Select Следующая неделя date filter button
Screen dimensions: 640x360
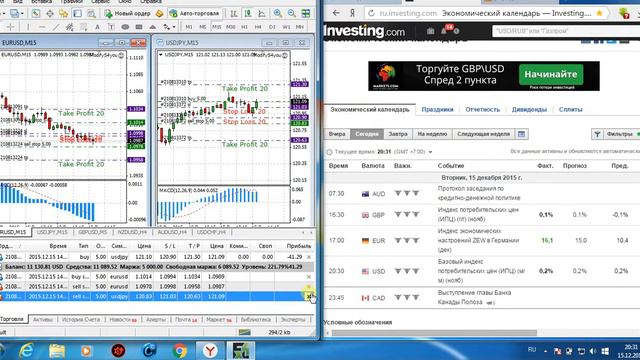click(x=483, y=134)
